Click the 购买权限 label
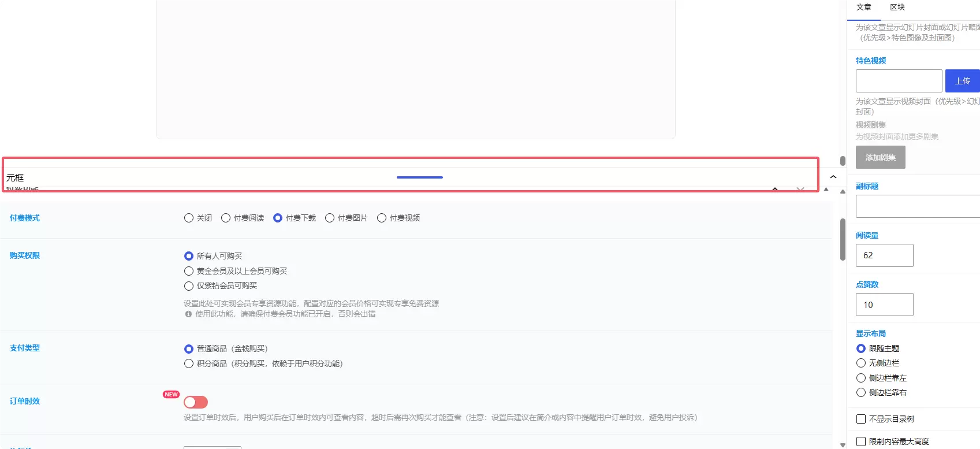Screen dimensions: 980x449 pyautogui.click(x=25, y=255)
